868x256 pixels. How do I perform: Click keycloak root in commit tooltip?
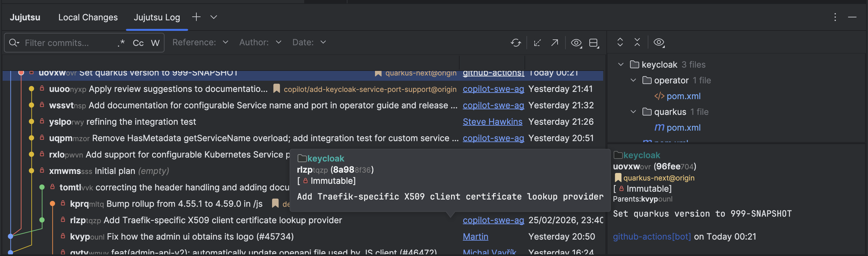tap(325, 159)
